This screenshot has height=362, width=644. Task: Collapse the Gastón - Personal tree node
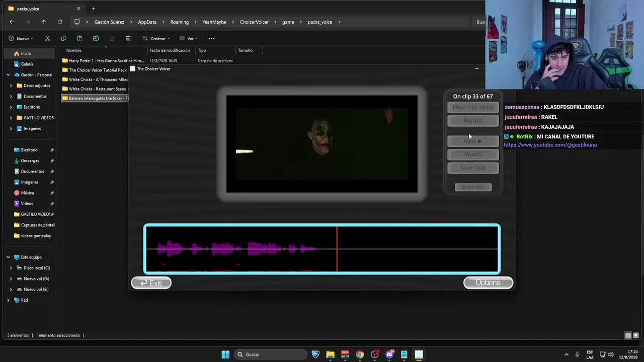point(8,75)
